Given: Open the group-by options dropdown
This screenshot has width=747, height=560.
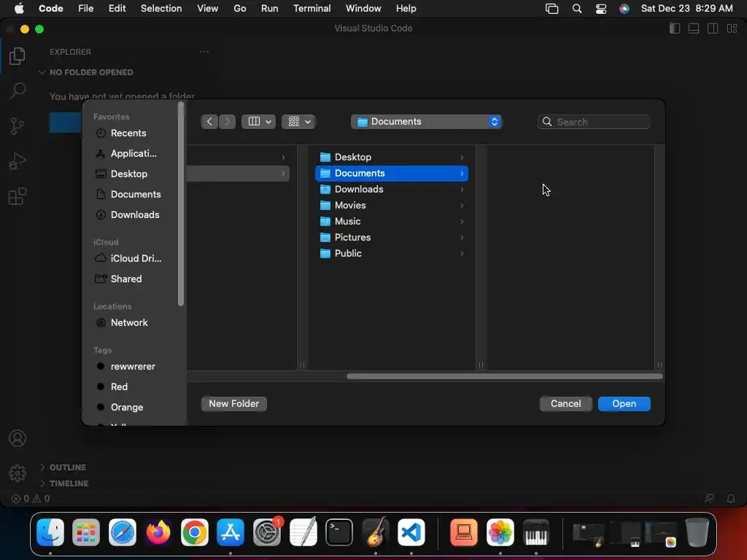Looking at the screenshot, I should click(298, 122).
